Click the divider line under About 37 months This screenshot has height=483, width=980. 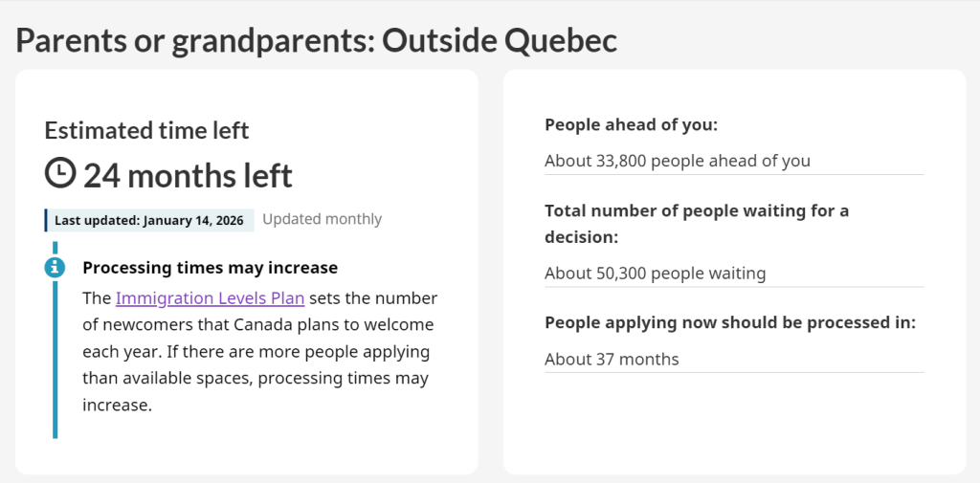tap(734, 373)
